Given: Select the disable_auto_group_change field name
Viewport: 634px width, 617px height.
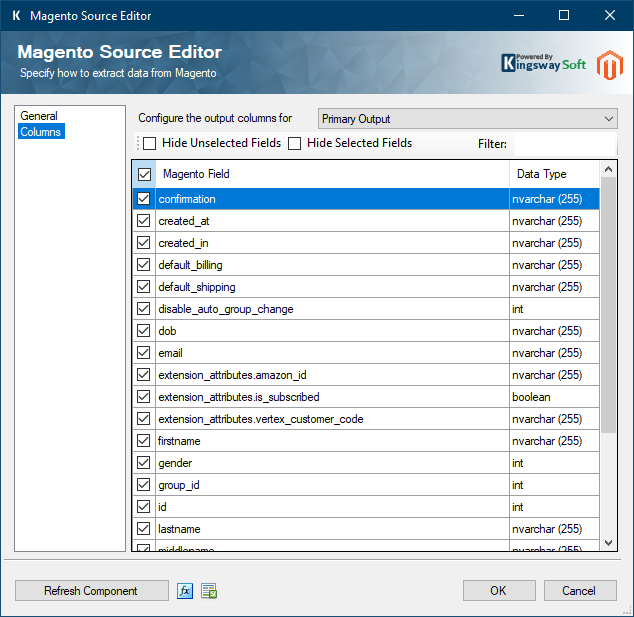Looking at the screenshot, I should tap(226, 309).
